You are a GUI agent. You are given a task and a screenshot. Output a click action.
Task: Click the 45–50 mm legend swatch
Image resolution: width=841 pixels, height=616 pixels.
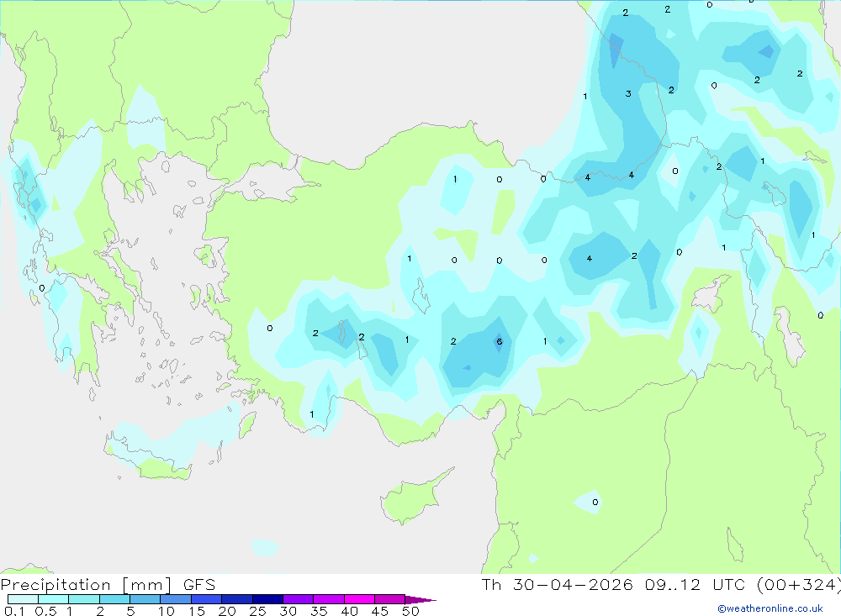pyautogui.click(x=390, y=599)
